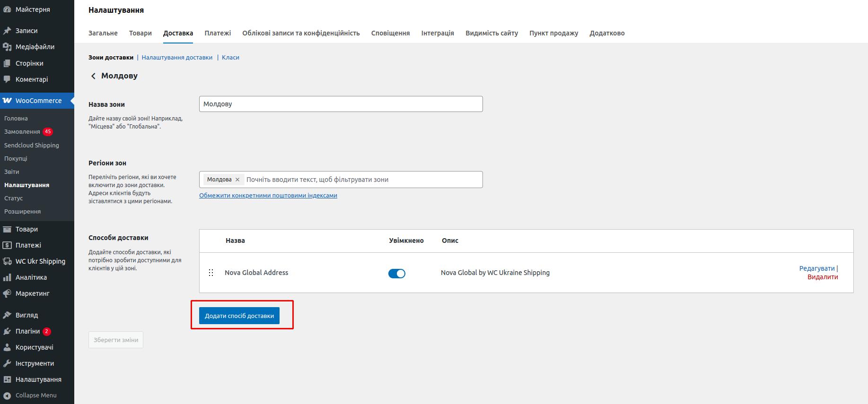Click Обмежити конкретними поштовими індексами link
Image resolution: width=868 pixels, height=404 pixels.
(x=268, y=196)
